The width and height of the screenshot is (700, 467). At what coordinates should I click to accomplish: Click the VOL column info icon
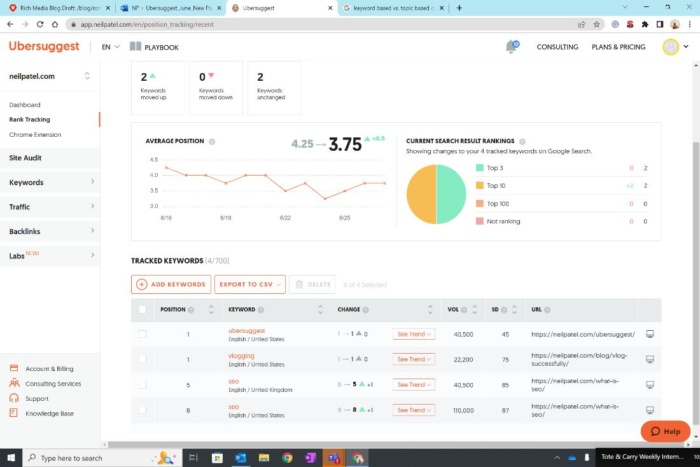pos(464,310)
